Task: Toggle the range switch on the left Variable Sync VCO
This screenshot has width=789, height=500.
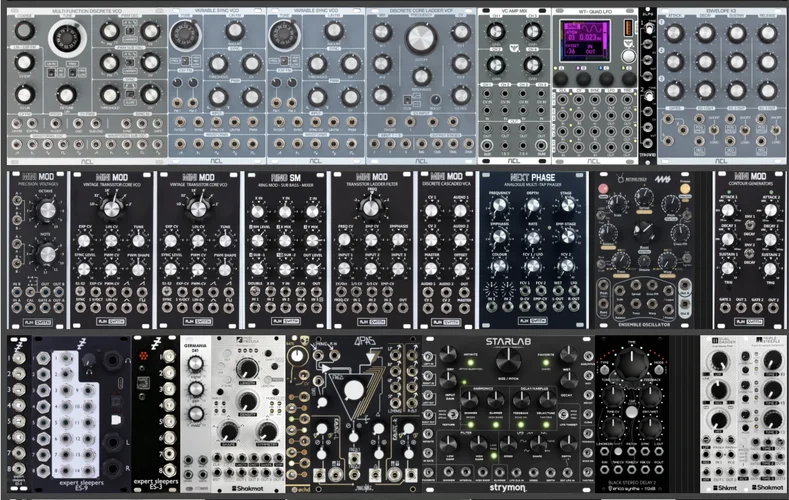Action: click(185, 61)
